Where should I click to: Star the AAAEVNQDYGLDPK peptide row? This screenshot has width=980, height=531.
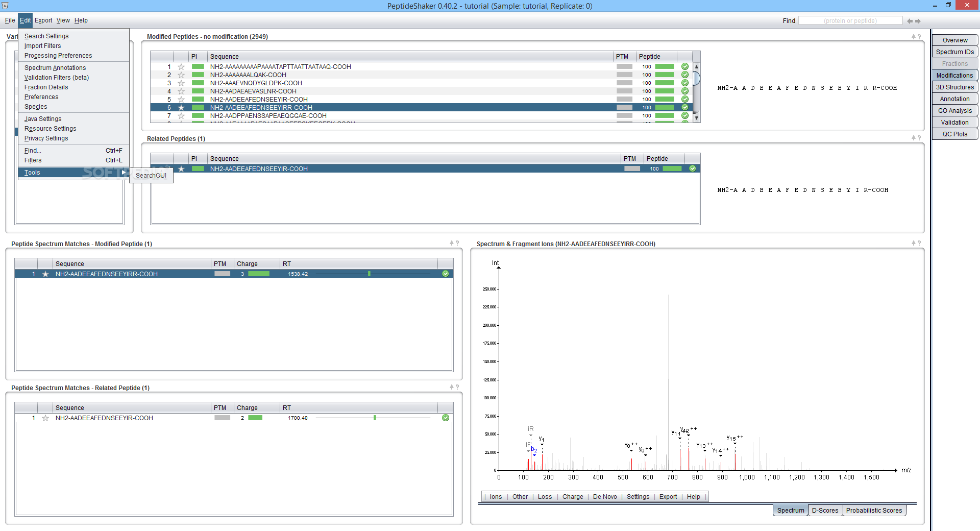pyautogui.click(x=181, y=83)
